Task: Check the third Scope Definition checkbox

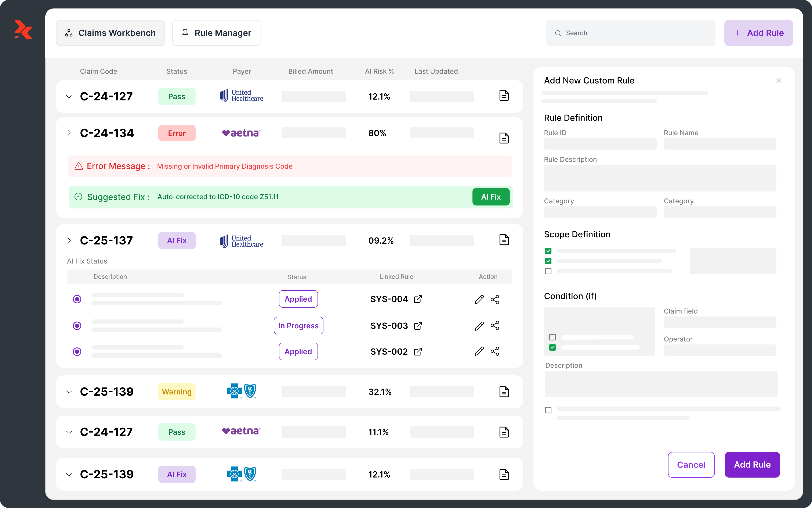Action: click(x=548, y=271)
